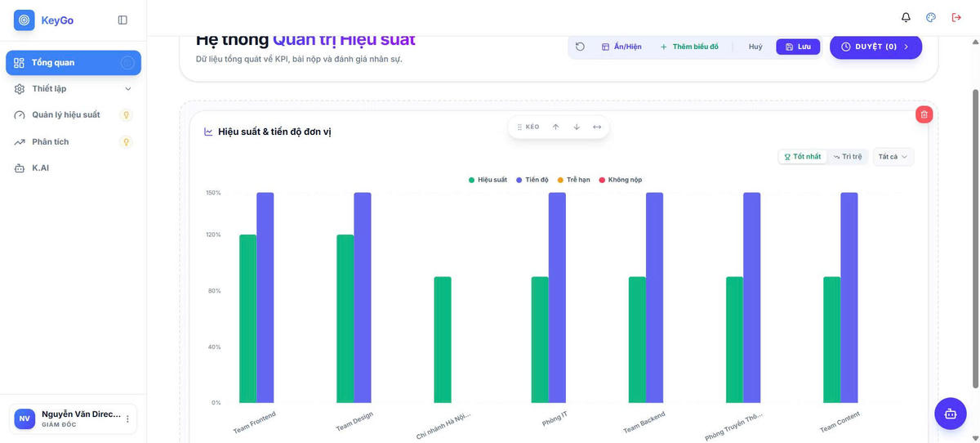
Task: Select the Trì trệ tab
Action: coord(848,156)
